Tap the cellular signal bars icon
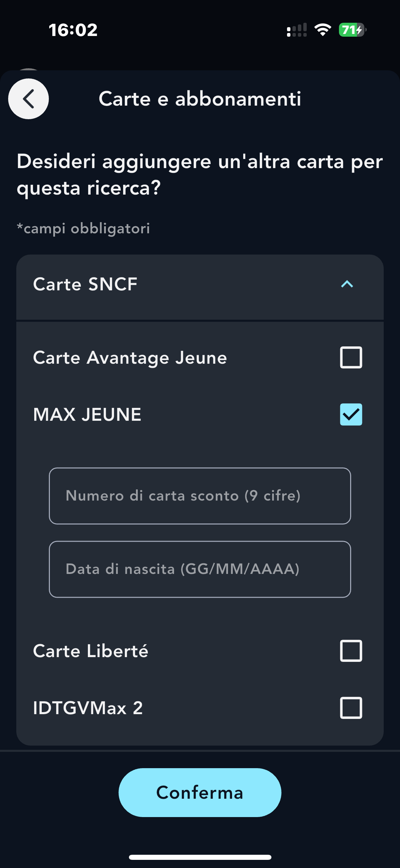400x868 pixels. tap(297, 30)
